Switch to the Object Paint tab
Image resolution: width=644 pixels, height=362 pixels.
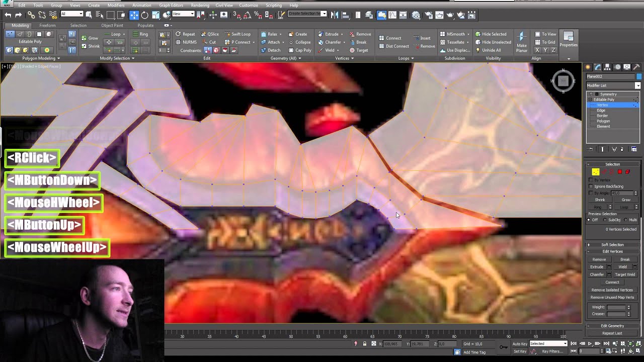(112, 25)
